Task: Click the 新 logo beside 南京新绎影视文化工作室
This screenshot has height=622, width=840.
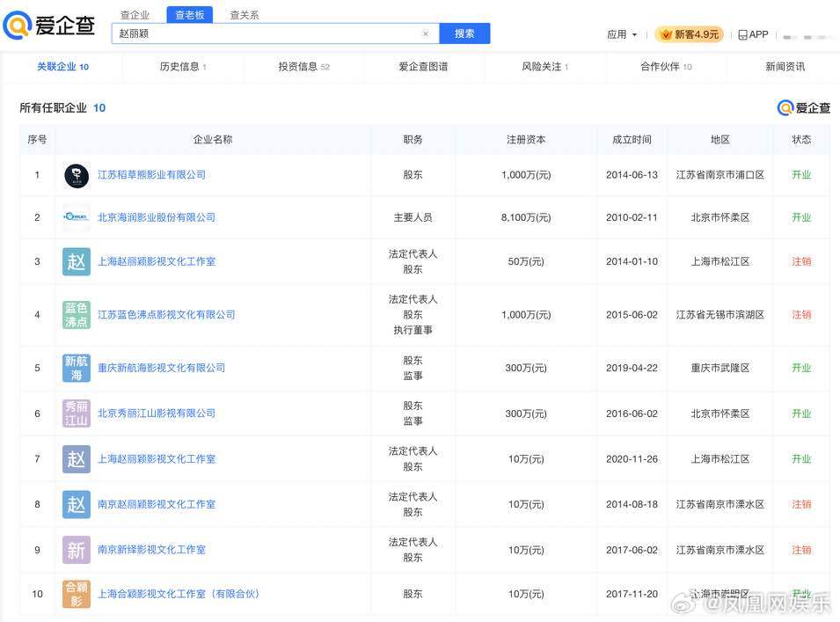Action: click(x=76, y=550)
